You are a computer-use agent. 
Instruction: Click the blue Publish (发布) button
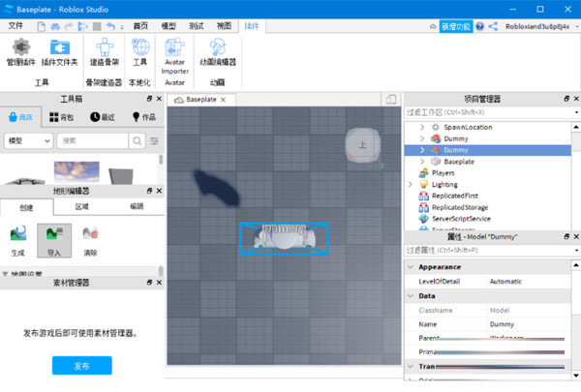tap(82, 366)
